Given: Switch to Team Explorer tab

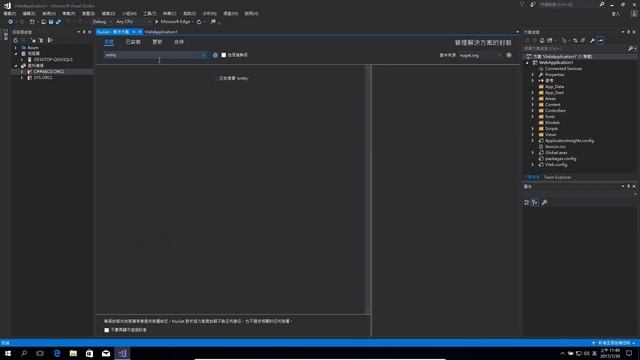Looking at the screenshot, I should coord(557,177).
